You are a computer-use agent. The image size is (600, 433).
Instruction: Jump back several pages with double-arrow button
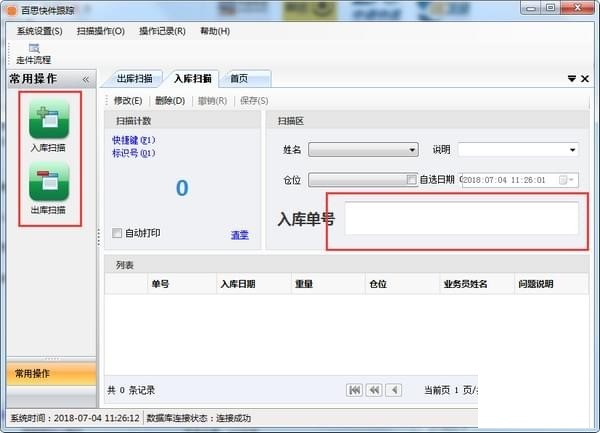374,390
